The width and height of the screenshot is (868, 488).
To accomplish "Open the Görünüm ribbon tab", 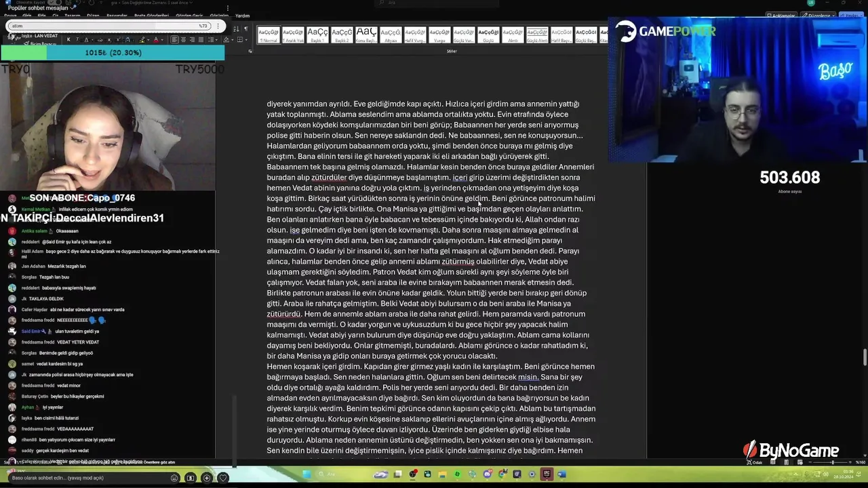I will coord(219,16).
